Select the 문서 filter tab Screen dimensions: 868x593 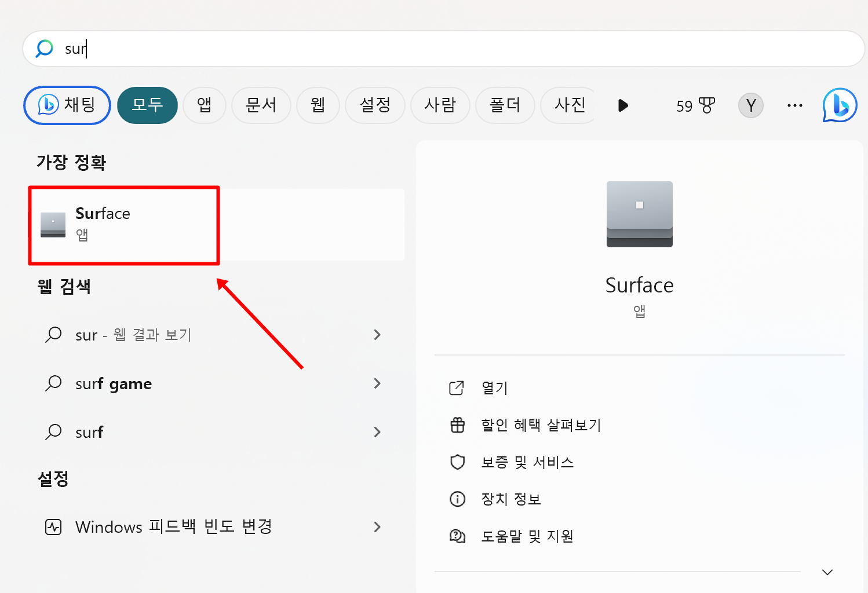pyautogui.click(x=261, y=105)
